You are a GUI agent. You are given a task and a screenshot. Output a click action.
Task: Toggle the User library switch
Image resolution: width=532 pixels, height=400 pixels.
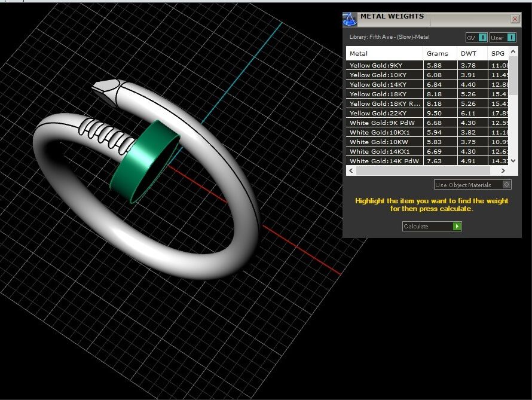503,38
